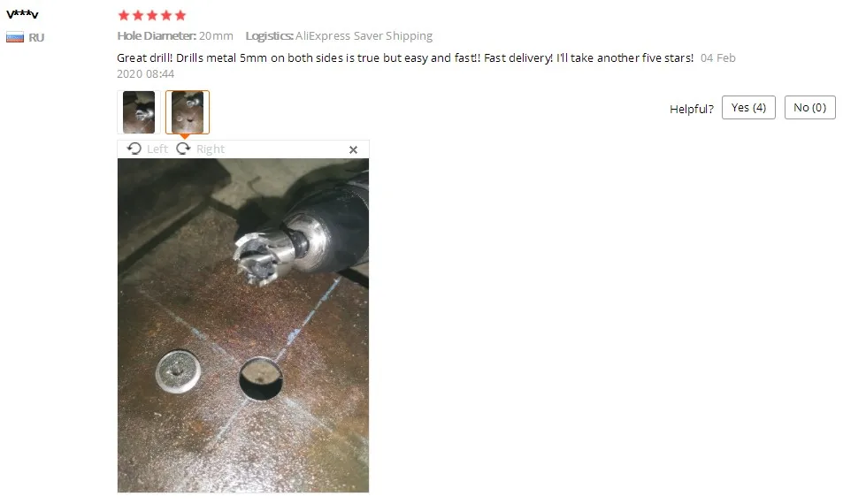
Task: Click the enlarged drill and hole photo
Action: pyautogui.click(x=243, y=325)
